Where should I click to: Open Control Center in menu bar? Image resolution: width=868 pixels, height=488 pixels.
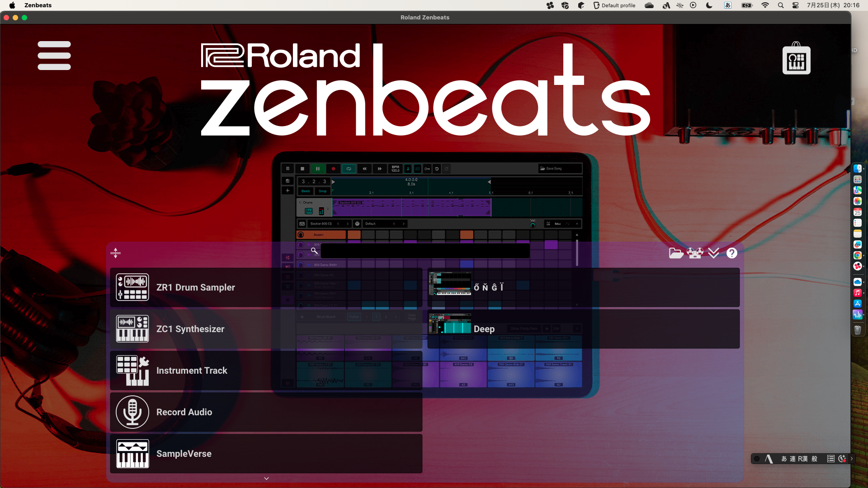[796, 5]
